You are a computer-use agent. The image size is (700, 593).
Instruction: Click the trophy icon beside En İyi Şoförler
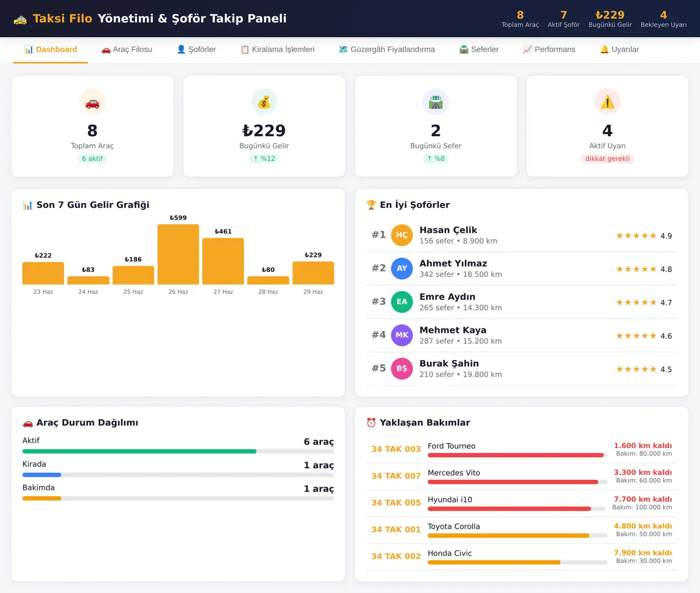(371, 205)
